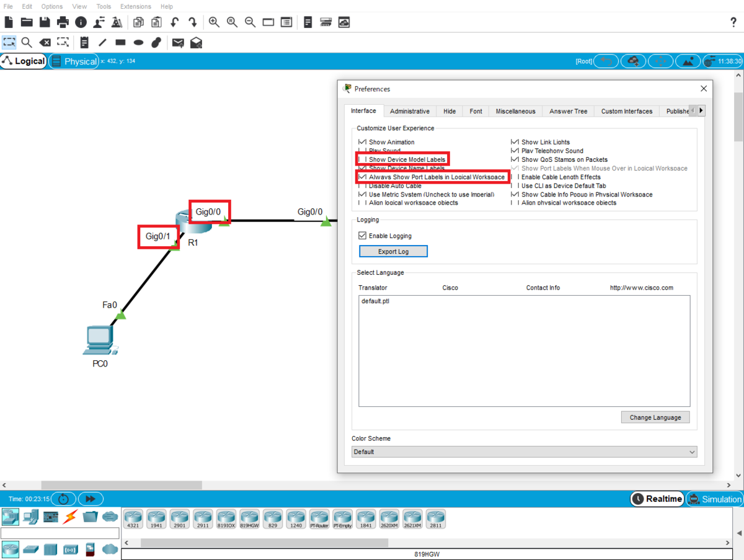Pick the 2911 router device
The width and height of the screenshot is (744, 560).
click(203, 519)
